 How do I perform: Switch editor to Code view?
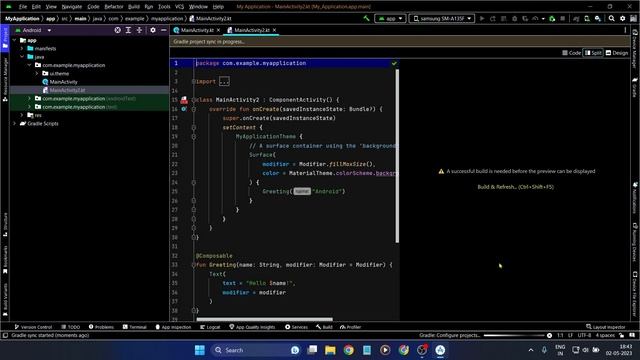point(571,53)
